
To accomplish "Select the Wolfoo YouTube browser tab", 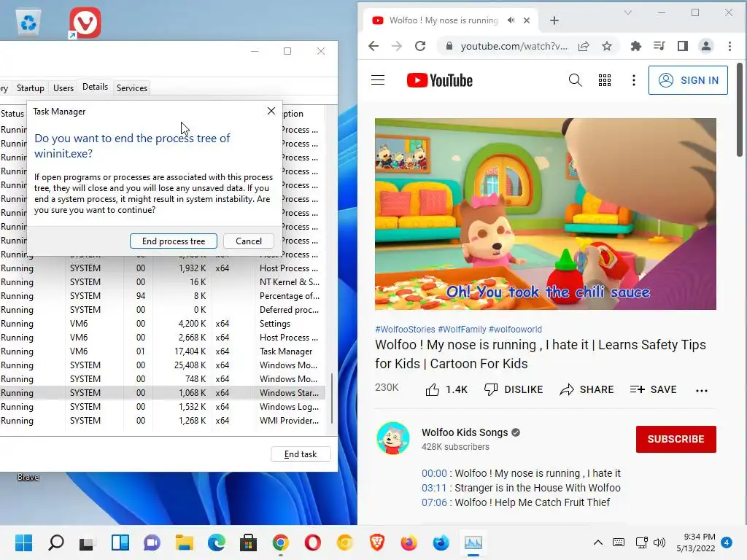I will coord(444,20).
